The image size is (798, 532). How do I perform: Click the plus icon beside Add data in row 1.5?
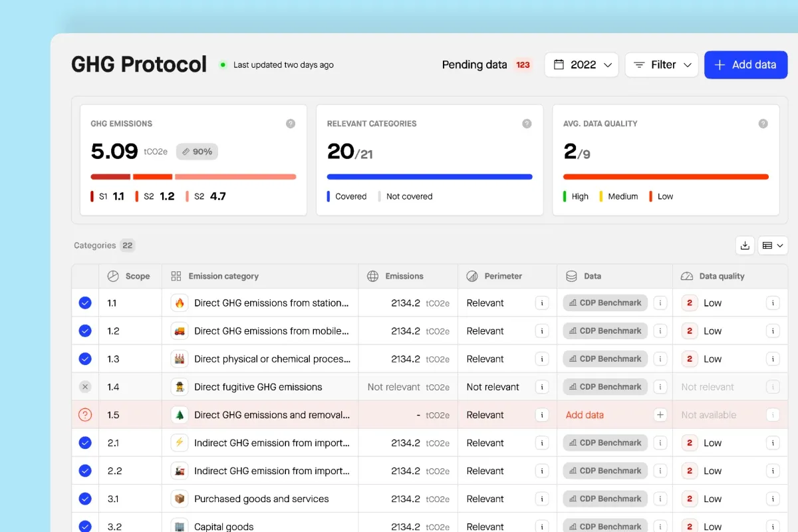pos(660,415)
